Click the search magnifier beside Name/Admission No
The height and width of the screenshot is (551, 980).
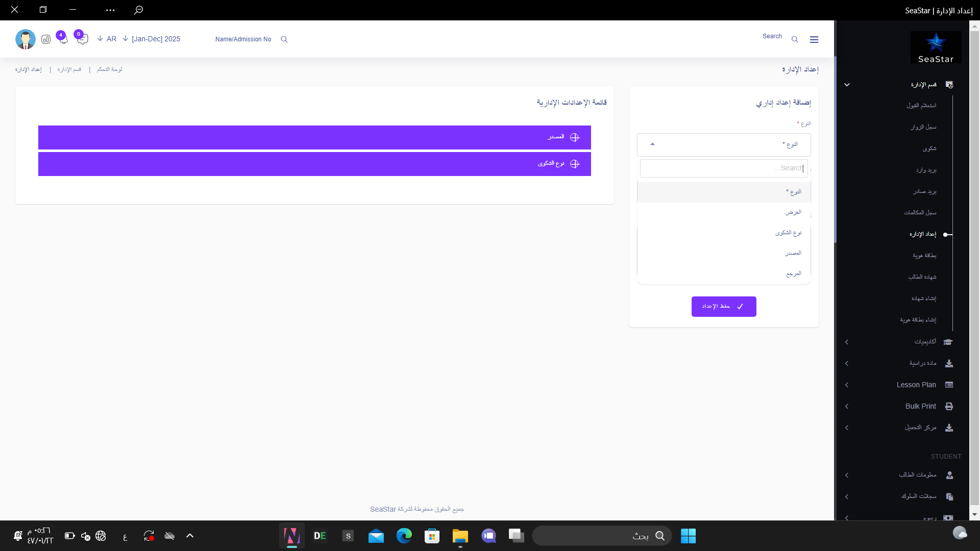[284, 39]
